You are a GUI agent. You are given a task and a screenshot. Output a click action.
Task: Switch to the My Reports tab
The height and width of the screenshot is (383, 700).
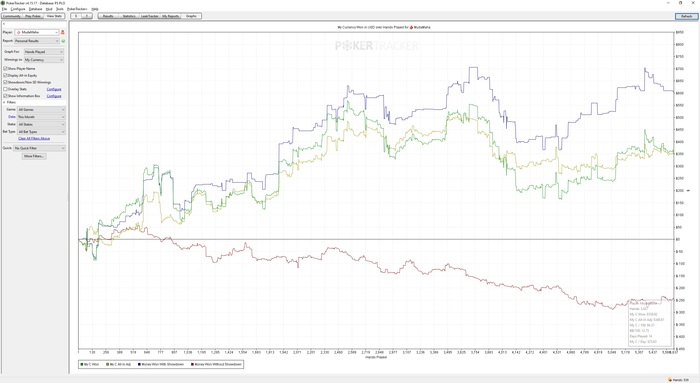point(171,16)
